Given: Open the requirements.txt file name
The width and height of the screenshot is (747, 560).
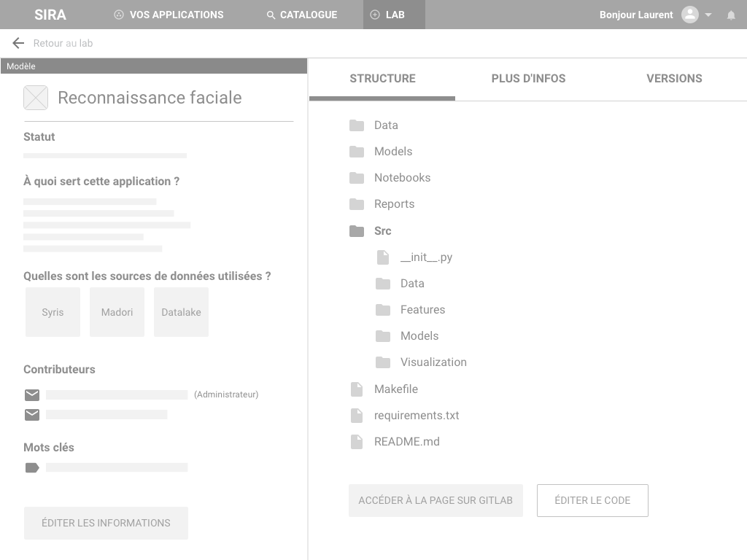Looking at the screenshot, I should click(x=417, y=415).
